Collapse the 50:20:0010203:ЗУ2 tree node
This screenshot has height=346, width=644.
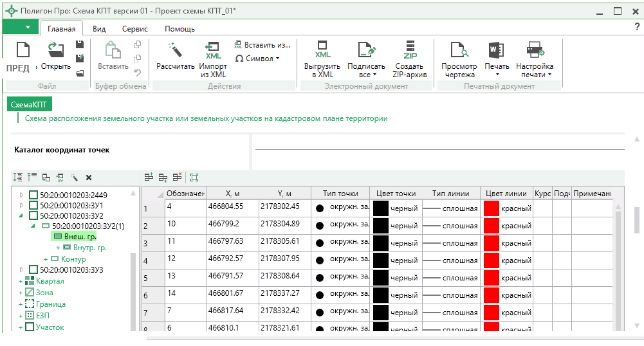tap(21, 216)
